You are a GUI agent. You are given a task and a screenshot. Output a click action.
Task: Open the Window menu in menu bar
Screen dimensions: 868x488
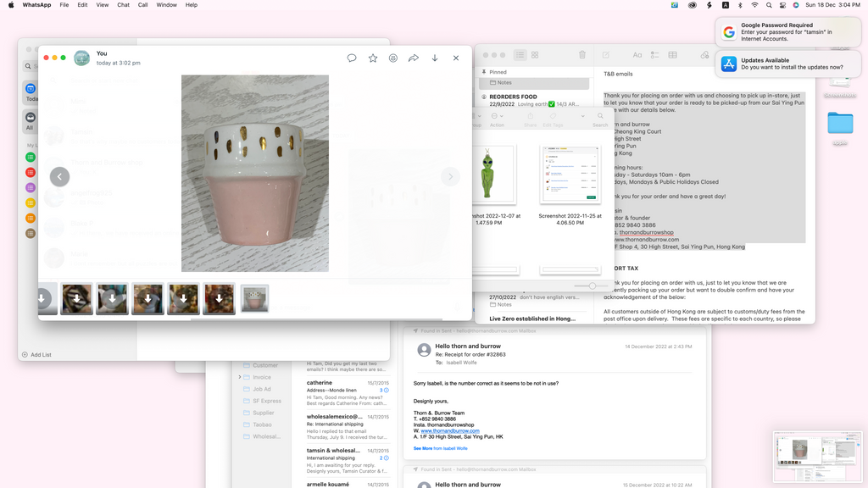[x=167, y=5]
